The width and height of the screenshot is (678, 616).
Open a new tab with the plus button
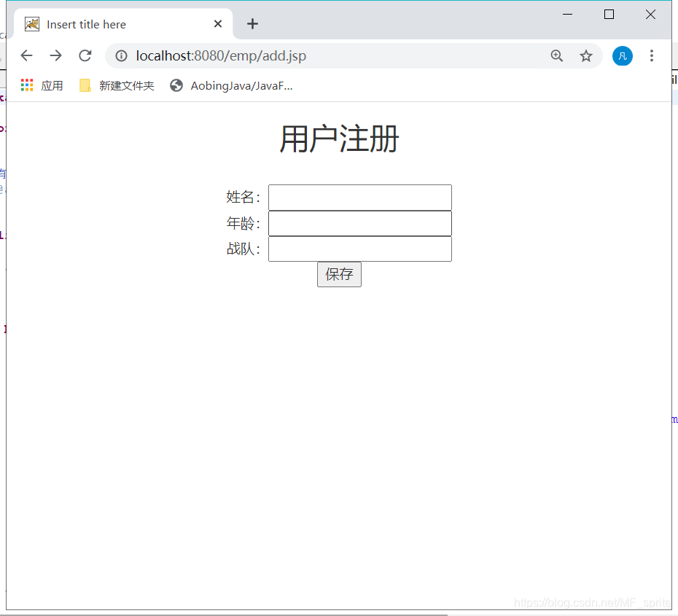click(252, 23)
